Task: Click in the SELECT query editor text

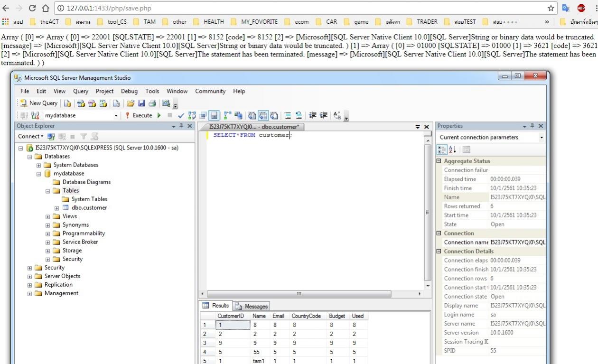Action: tap(252, 135)
